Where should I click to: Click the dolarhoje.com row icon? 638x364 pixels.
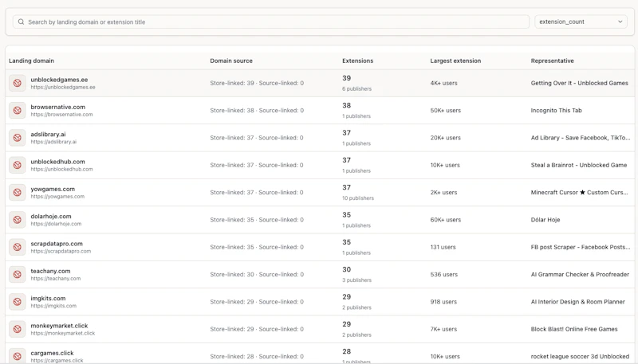point(17,220)
